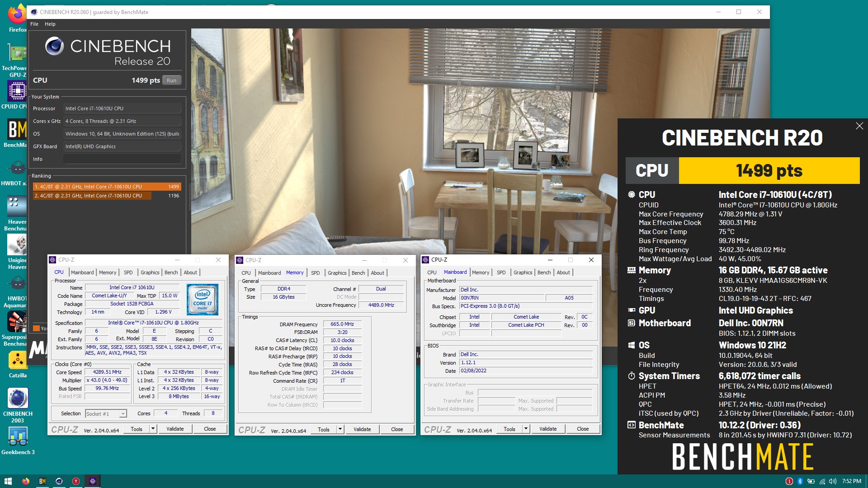Click the Core Speed value 4289.51 MHz

pyautogui.click(x=108, y=372)
